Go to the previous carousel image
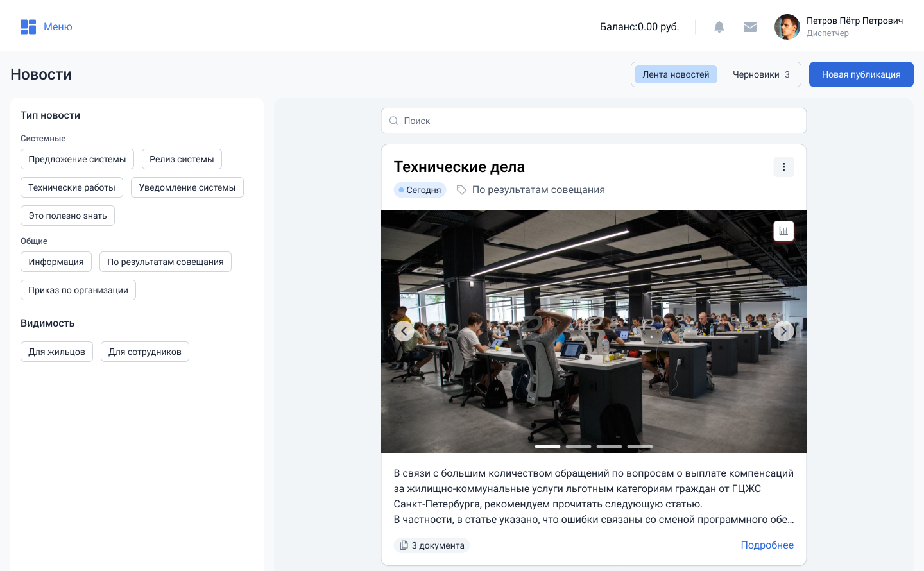 click(x=404, y=331)
